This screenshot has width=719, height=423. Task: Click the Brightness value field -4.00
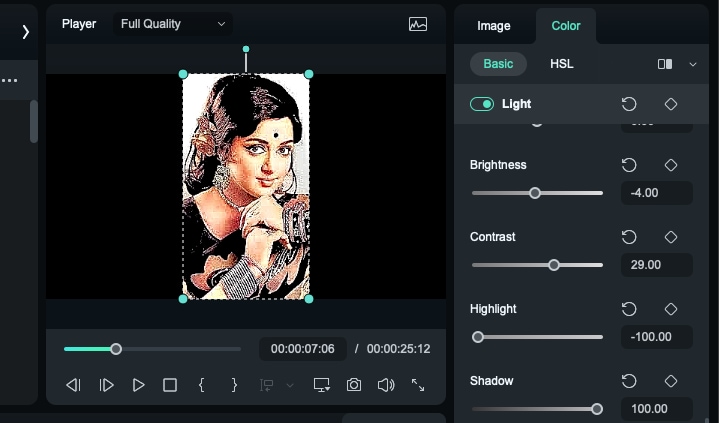pyautogui.click(x=657, y=193)
